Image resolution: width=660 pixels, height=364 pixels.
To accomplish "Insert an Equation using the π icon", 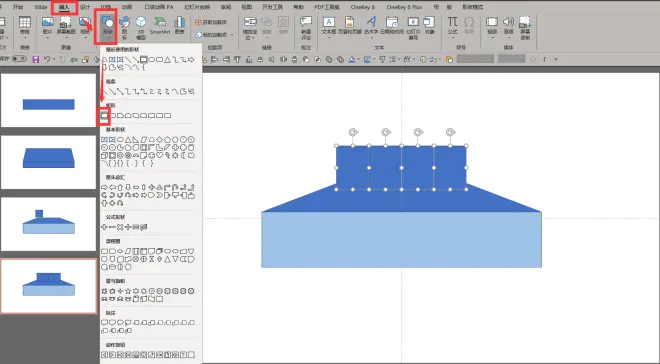I will tap(452, 26).
